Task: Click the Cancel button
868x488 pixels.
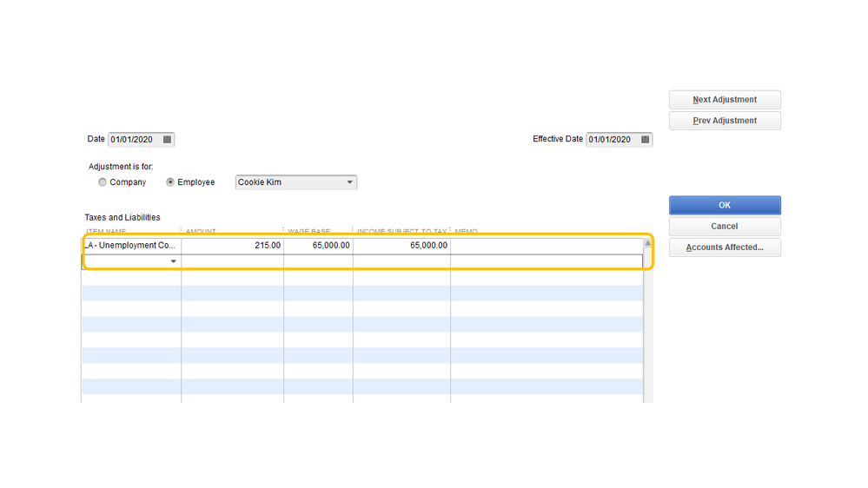Action: click(x=725, y=227)
